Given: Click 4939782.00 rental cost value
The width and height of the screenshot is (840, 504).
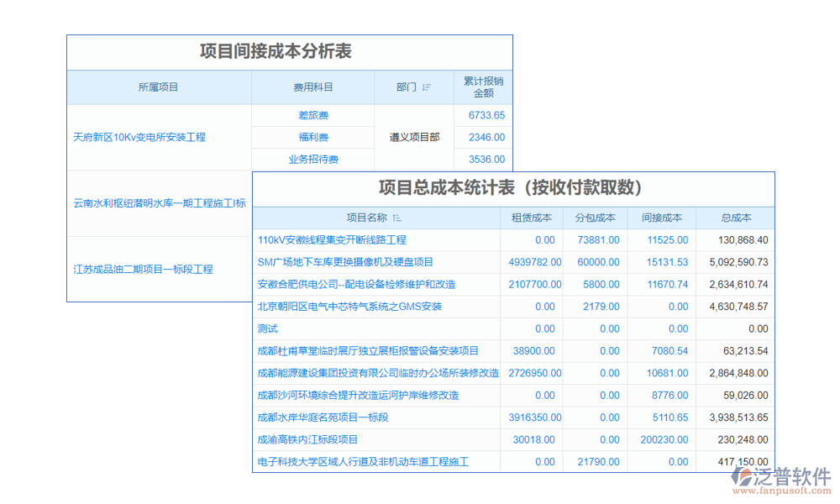Looking at the screenshot, I should [535, 262].
